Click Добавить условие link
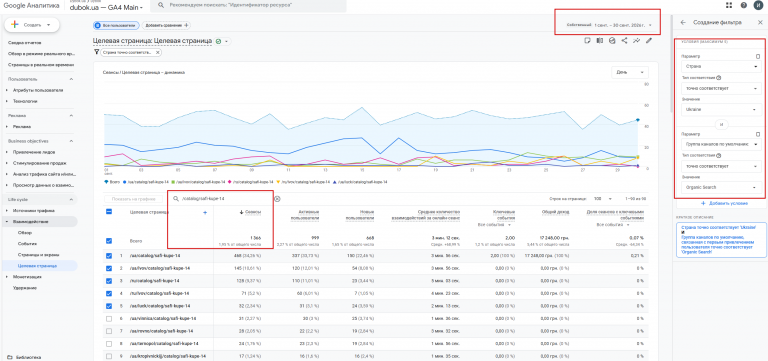Viewport: 768px width, 361px height. point(724,203)
